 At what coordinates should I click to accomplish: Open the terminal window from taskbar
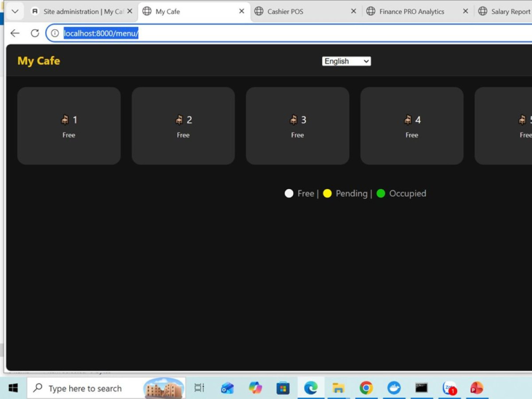coord(421,388)
